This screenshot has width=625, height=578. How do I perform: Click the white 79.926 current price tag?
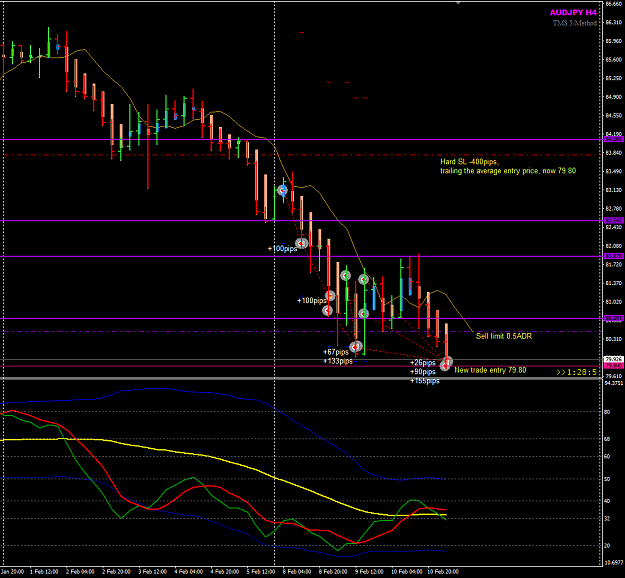click(x=613, y=359)
